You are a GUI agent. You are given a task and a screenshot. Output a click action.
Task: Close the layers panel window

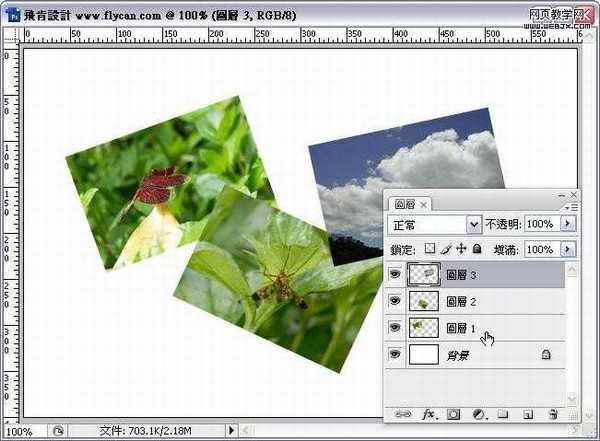pos(574,195)
